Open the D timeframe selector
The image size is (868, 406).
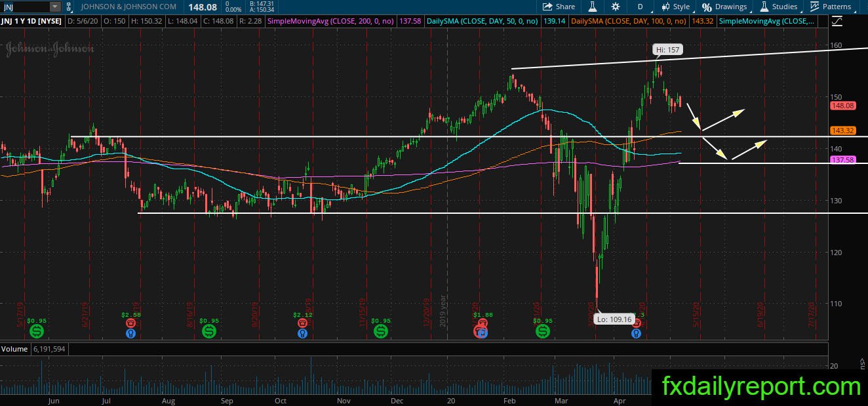(x=640, y=7)
